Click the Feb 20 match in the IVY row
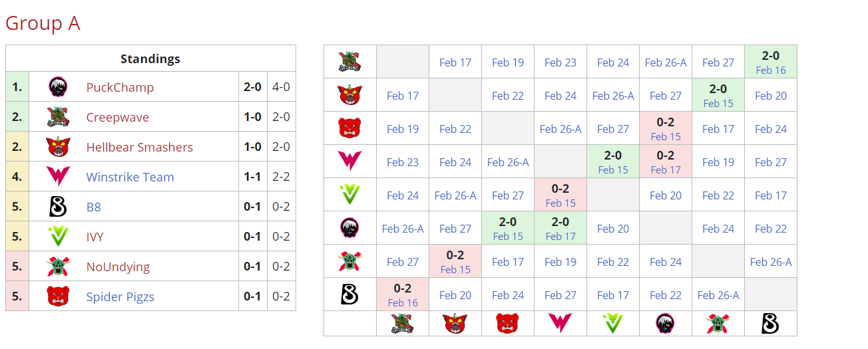This screenshot has width=868, height=349. pyautogui.click(x=666, y=195)
